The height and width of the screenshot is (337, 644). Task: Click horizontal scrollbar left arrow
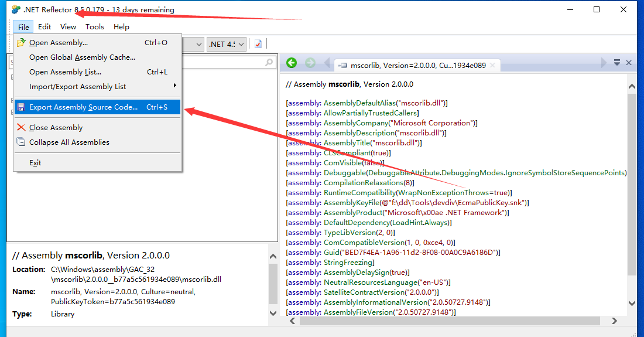pos(292,321)
